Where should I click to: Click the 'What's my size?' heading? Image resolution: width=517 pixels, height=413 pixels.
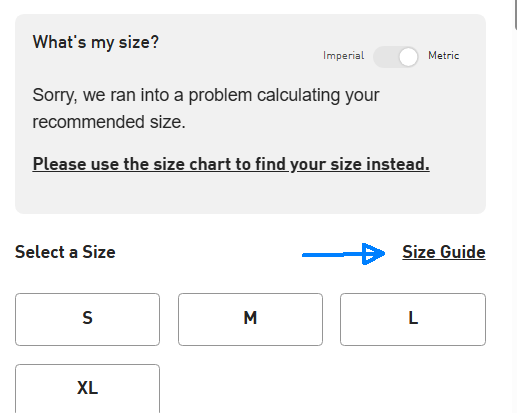[96, 43]
